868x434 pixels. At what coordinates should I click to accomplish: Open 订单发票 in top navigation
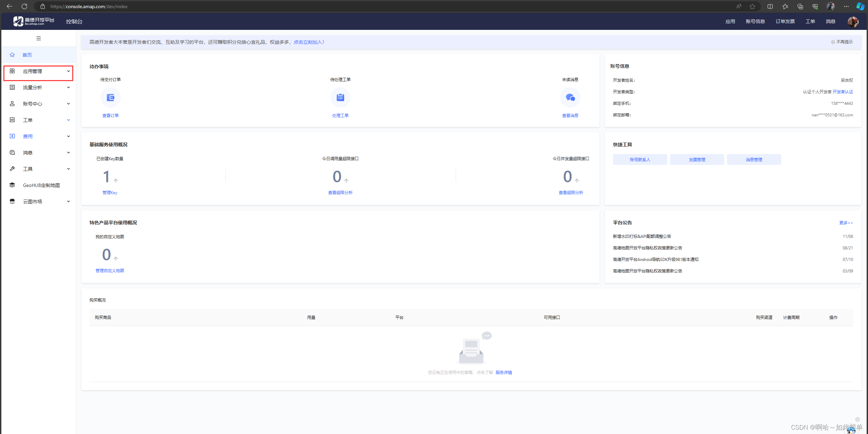click(785, 22)
